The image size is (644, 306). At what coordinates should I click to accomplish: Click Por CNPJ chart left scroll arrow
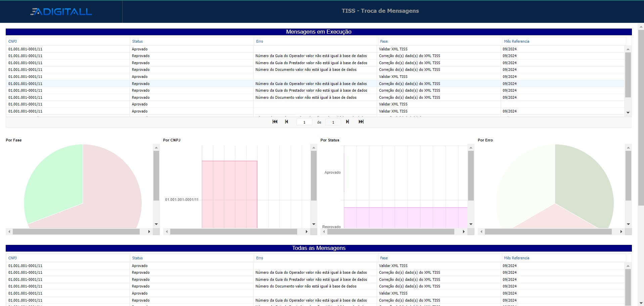tap(167, 231)
